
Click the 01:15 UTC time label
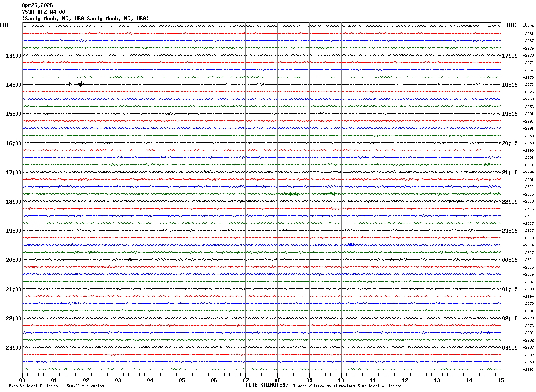(510, 289)
